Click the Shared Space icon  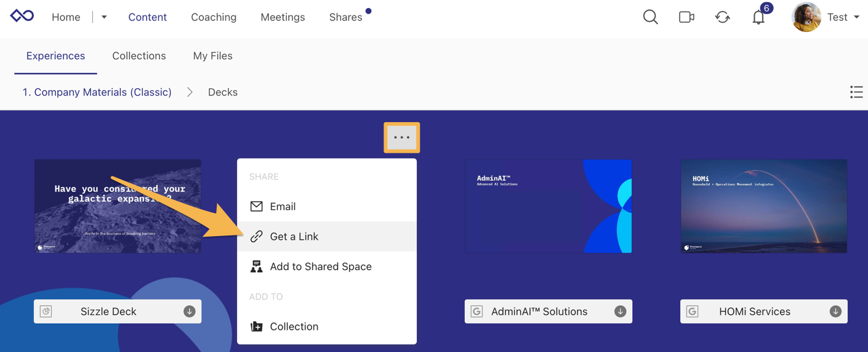coord(256,266)
